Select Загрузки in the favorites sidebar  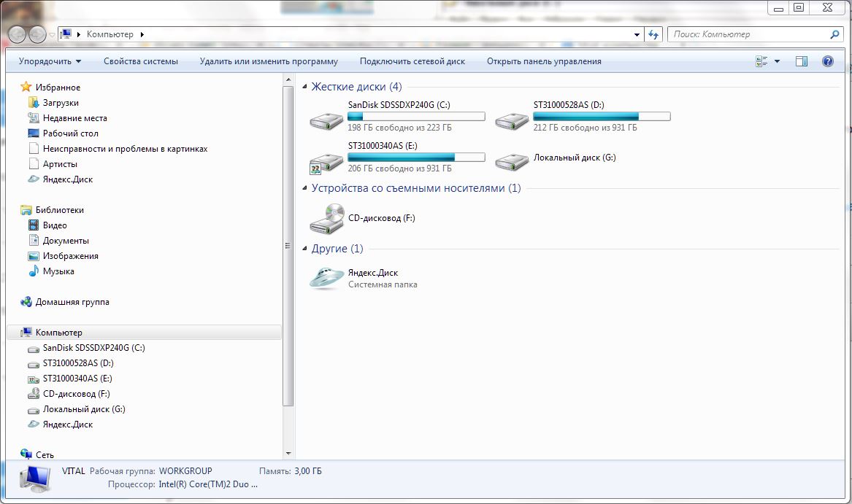coord(61,103)
